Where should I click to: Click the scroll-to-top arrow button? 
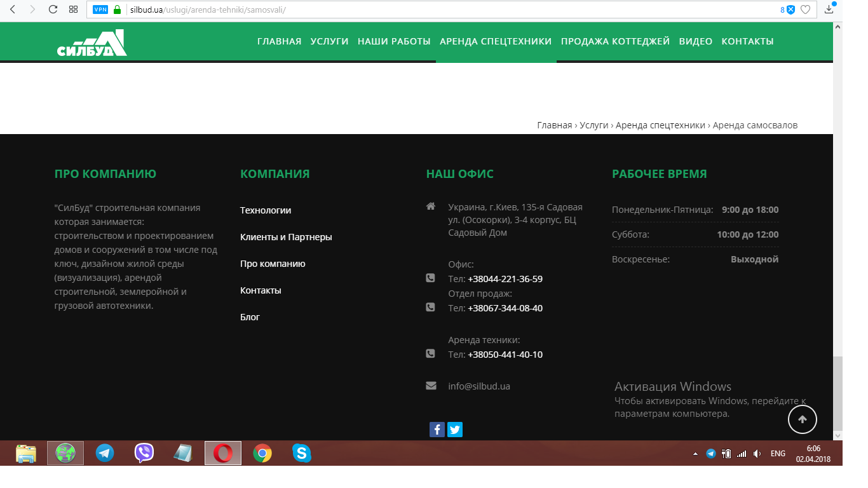803,419
